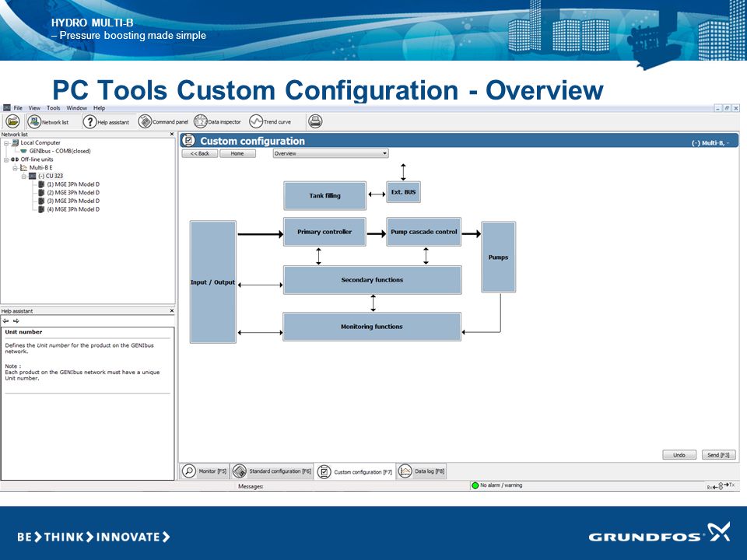
Task: Open the Trend curve tool
Action: 270,122
